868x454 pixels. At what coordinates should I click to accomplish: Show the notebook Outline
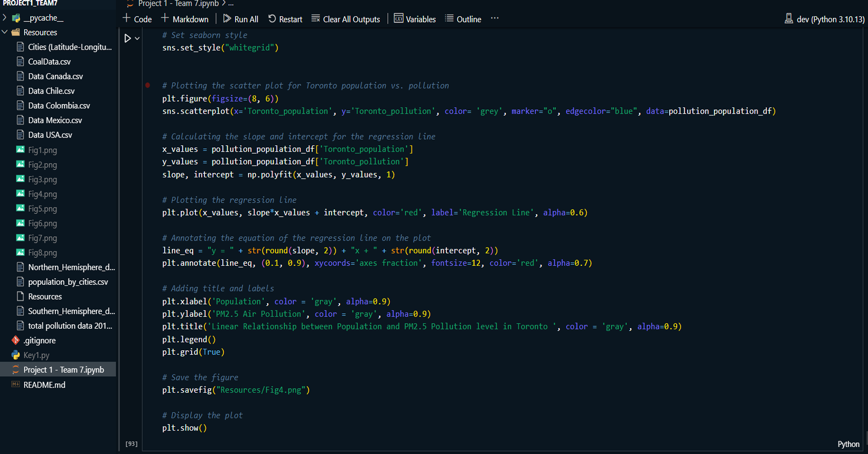[x=463, y=19]
